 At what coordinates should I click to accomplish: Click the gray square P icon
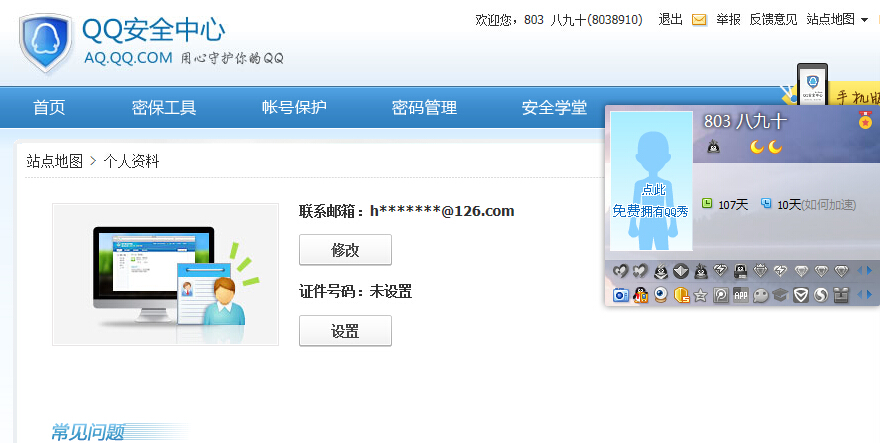coord(721,295)
